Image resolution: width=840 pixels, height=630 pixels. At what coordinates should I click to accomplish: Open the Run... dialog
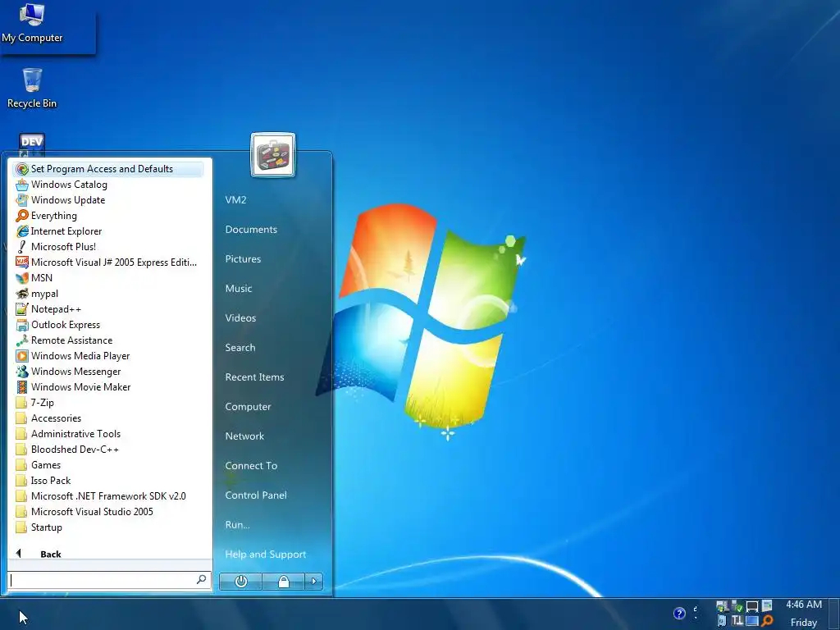[237, 524]
